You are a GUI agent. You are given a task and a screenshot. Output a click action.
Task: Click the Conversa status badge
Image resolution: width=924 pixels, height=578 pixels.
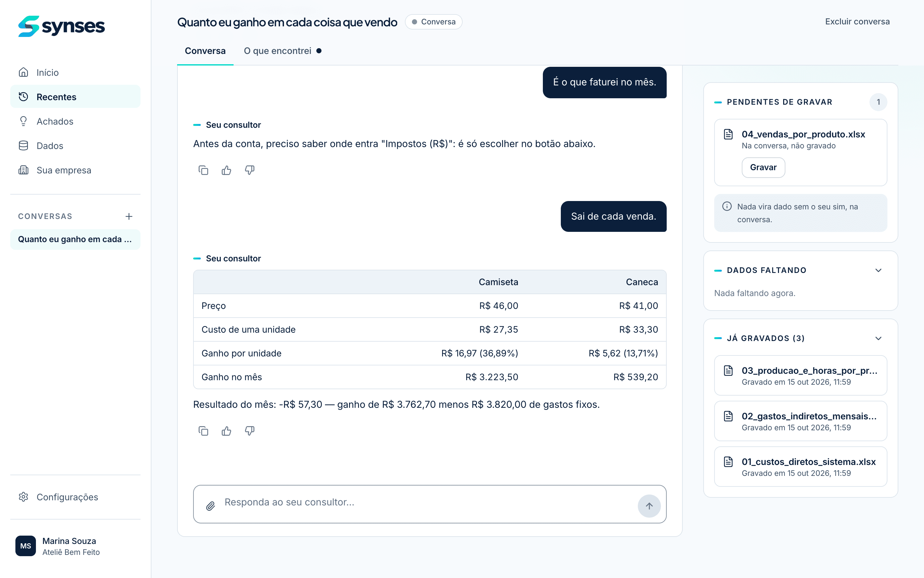tap(433, 22)
